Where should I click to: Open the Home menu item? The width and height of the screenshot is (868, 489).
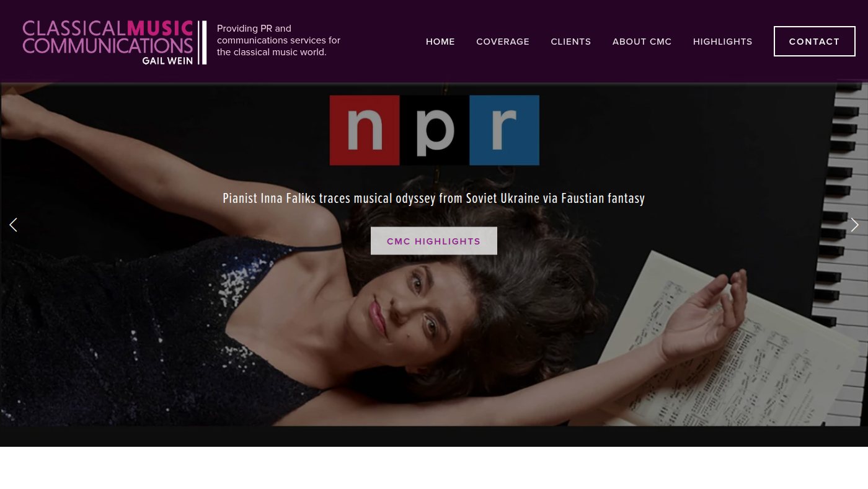pos(440,42)
